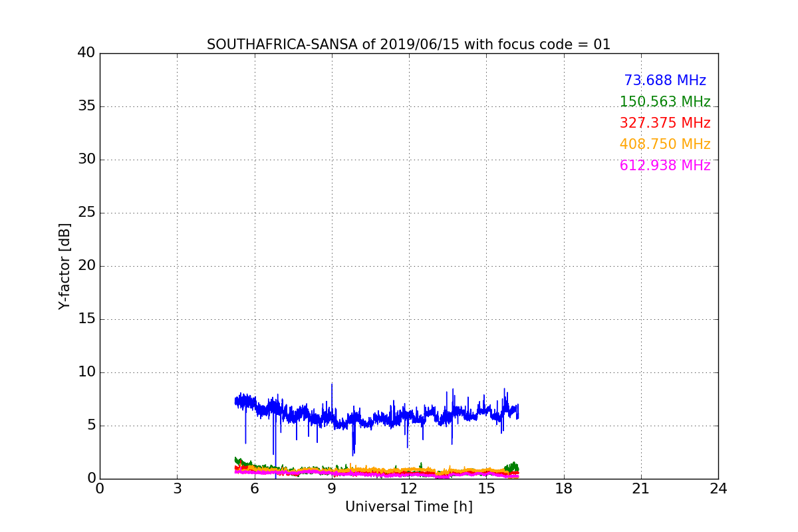Select the 612.938 MHz legend label
Viewport: 798px width, 532px height.
(x=665, y=166)
